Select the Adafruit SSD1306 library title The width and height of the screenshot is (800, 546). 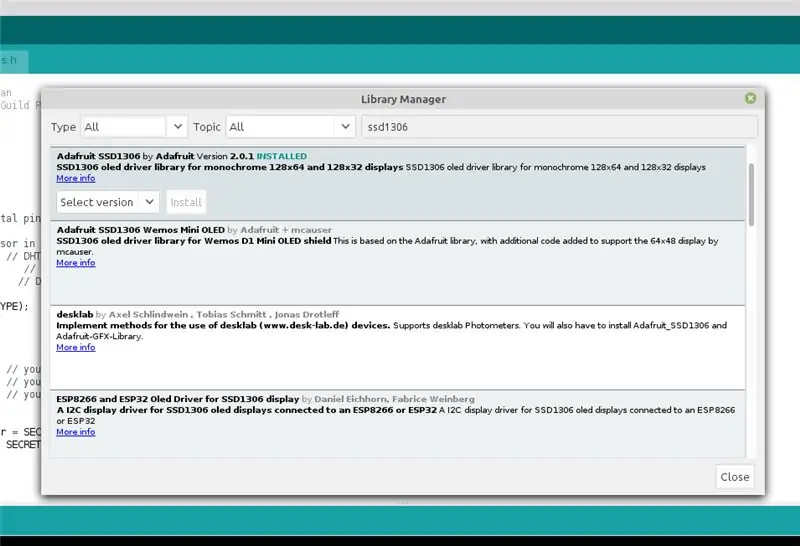click(x=98, y=156)
